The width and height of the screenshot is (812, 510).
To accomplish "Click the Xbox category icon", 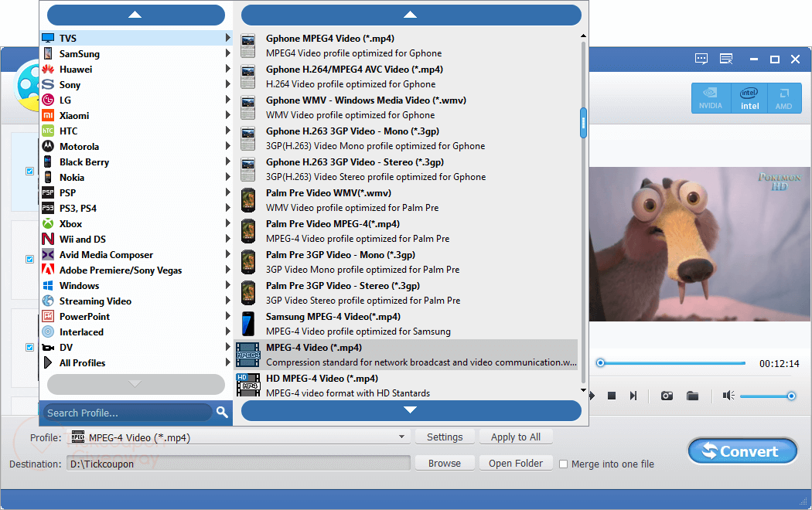I will [x=48, y=223].
